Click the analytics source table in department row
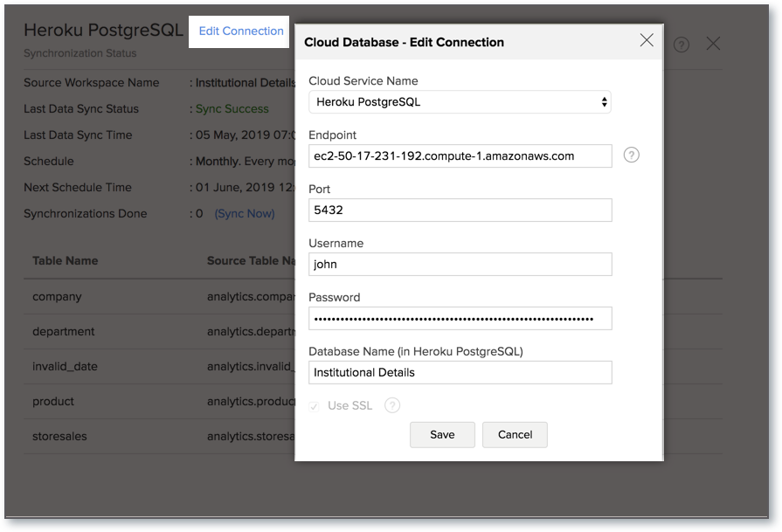Viewport: 782px width, 532px height. click(x=251, y=332)
